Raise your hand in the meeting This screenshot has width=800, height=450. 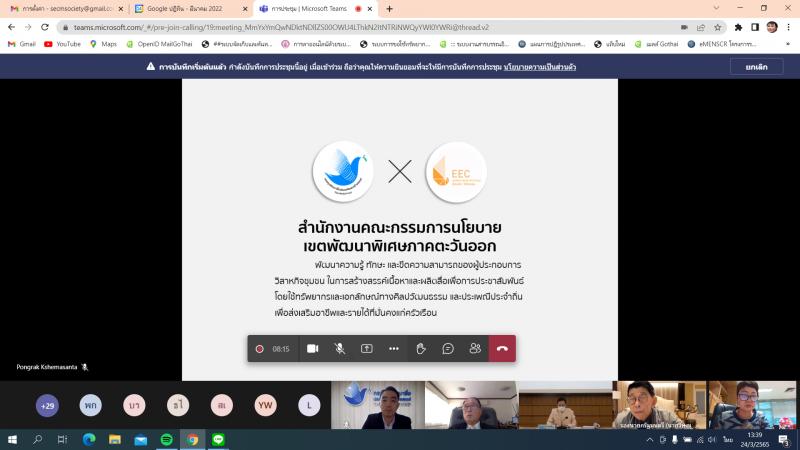pos(421,348)
